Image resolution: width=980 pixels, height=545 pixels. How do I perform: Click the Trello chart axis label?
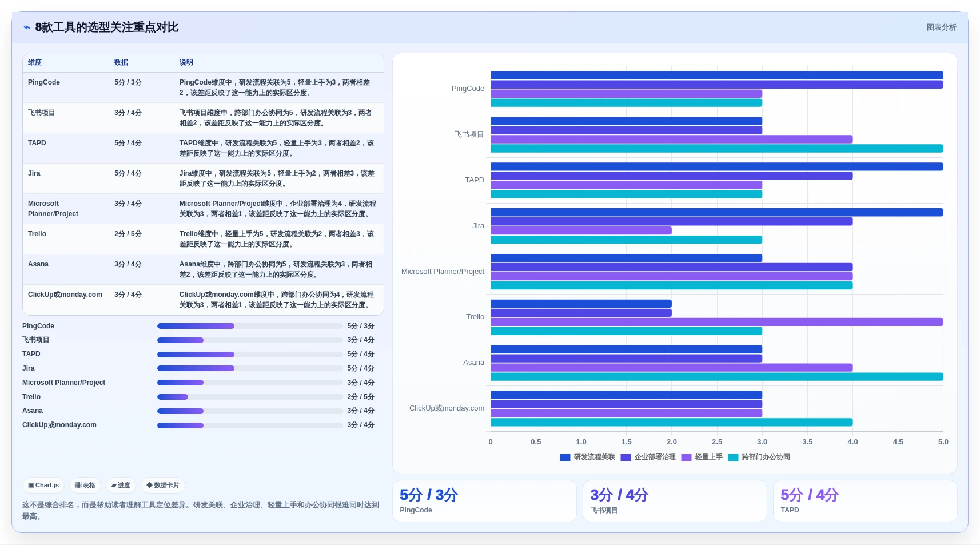[475, 317]
